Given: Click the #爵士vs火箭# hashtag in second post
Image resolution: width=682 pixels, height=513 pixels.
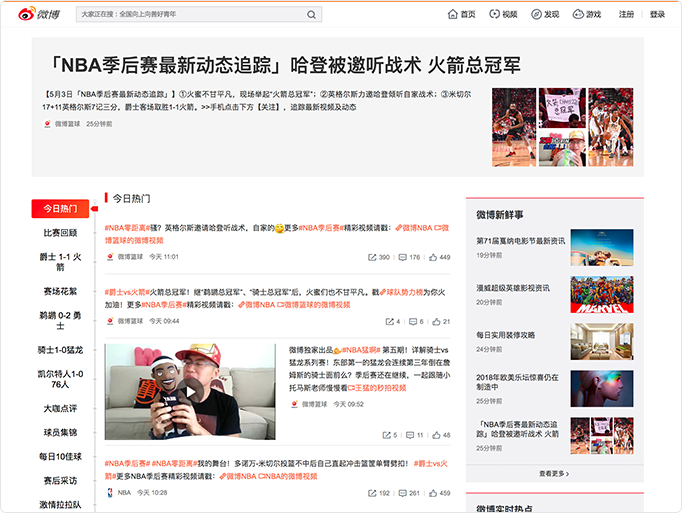Looking at the screenshot, I should [x=127, y=292].
